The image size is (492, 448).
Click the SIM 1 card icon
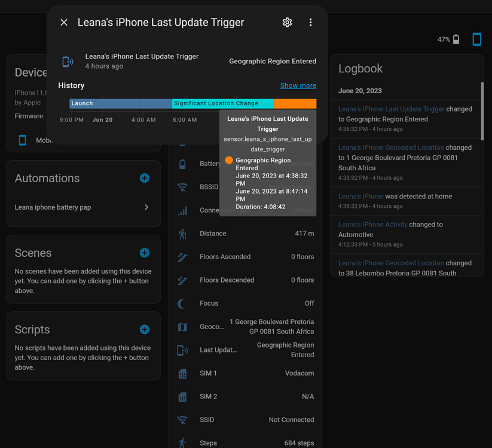click(182, 373)
